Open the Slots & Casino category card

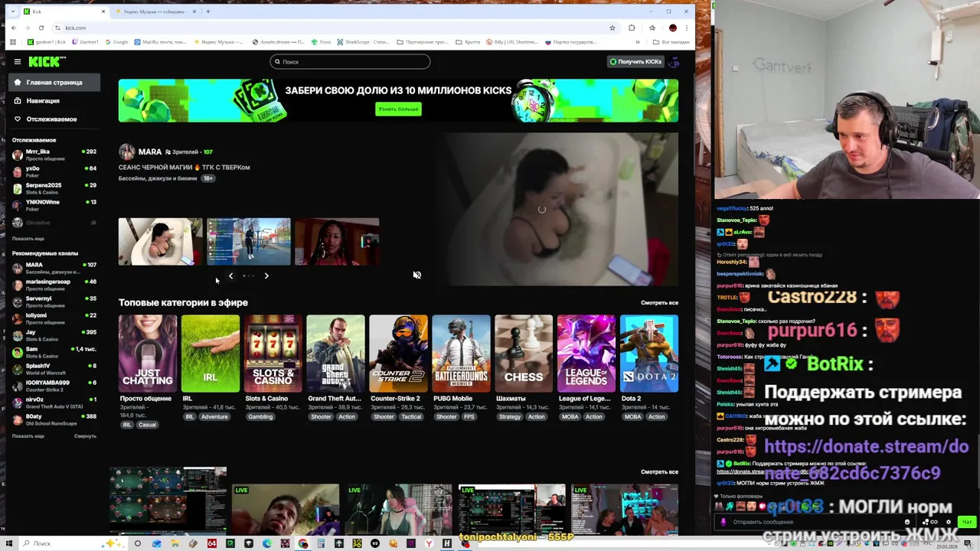(273, 354)
